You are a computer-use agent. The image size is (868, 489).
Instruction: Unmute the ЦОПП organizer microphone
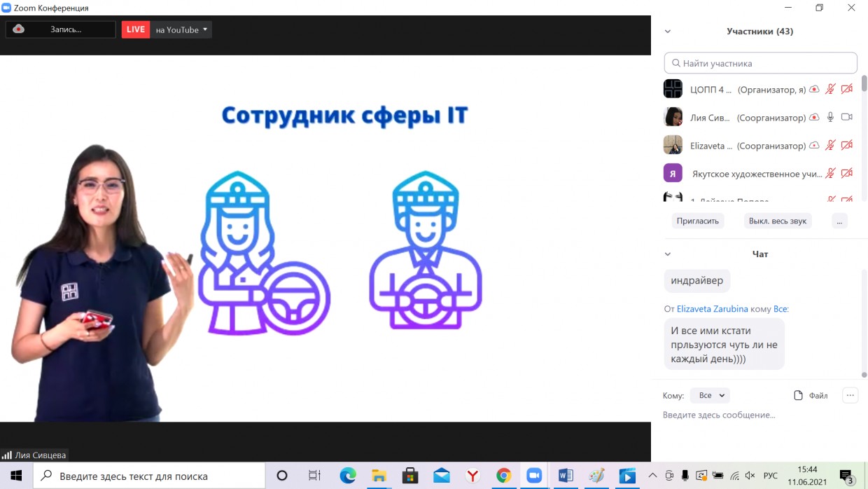(x=830, y=89)
